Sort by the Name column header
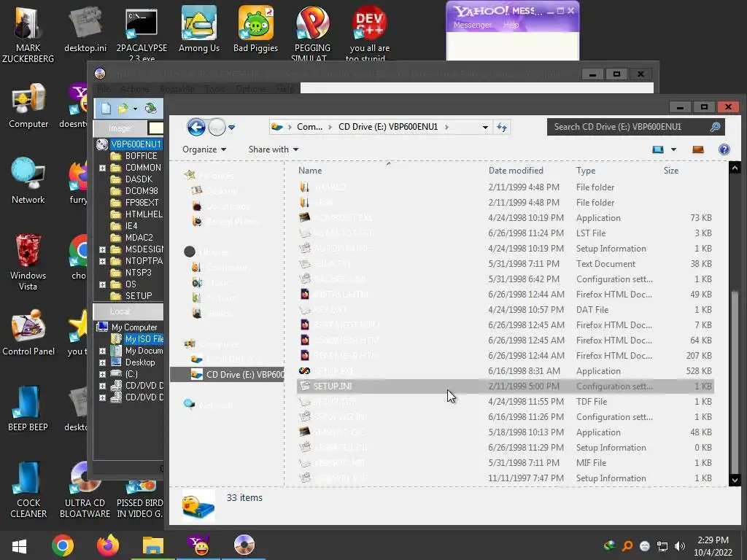Image resolution: width=747 pixels, height=560 pixels. (310, 171)
